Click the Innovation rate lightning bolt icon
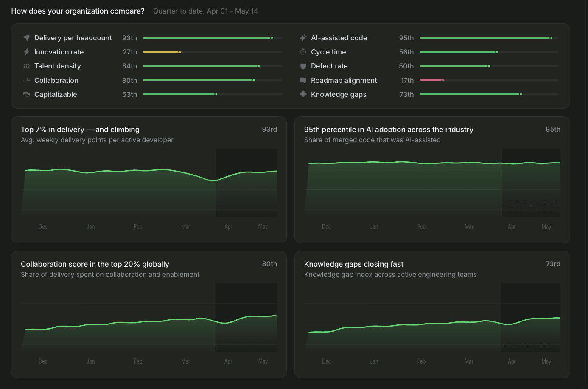 (26, 52)
